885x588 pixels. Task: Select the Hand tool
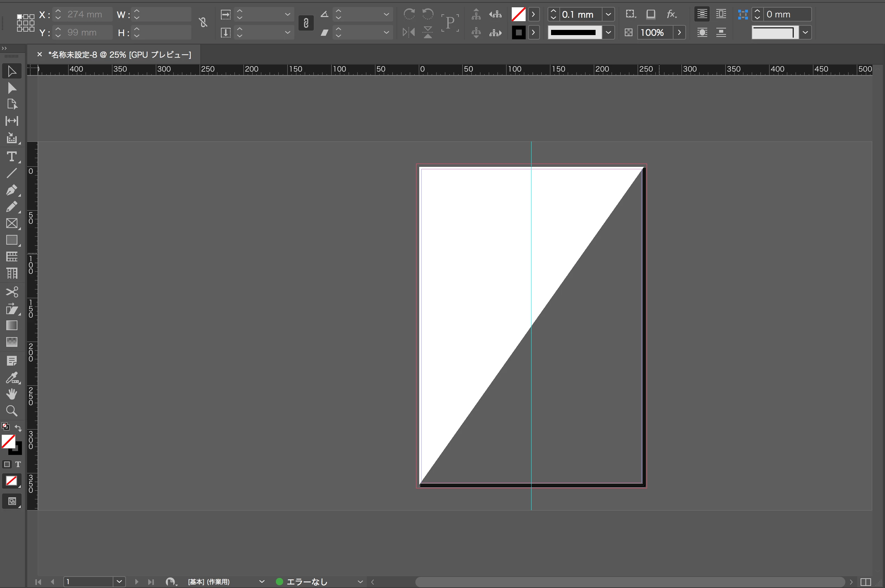coord(11,394)
